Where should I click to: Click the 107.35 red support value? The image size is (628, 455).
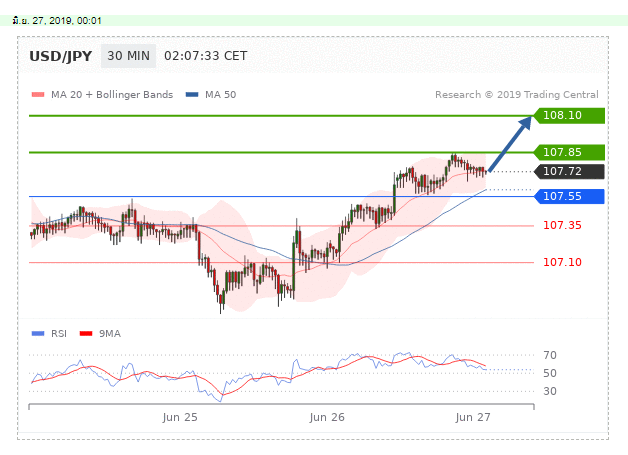pyautogui.click(x=562, y=225)
